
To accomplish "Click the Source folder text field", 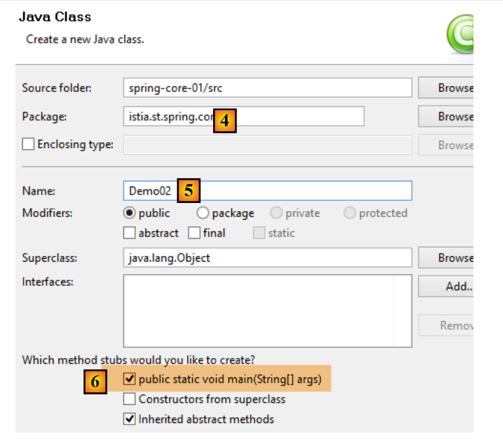I will point(267,88).
